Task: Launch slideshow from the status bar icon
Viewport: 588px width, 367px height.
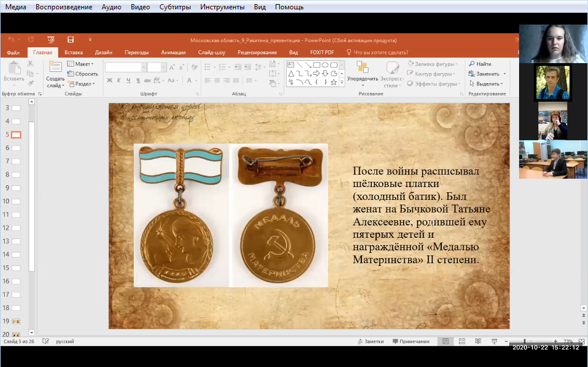Action: click(494, 341)
